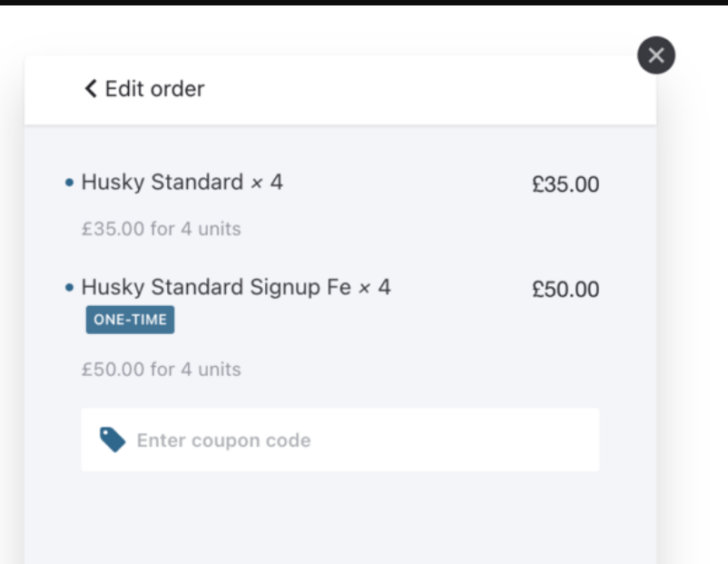Click the empty panel area below coupon field
728x564 pixels.
tap(340, 518)
